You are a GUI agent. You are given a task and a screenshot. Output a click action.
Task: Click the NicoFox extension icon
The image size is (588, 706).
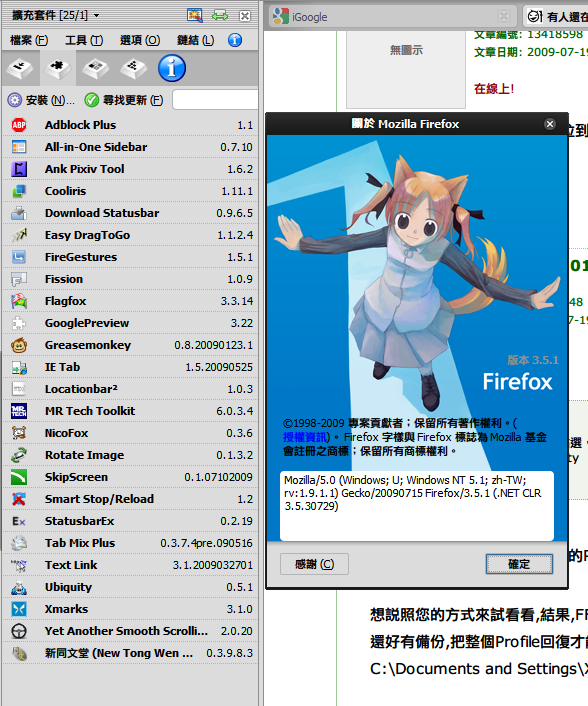pyautogui.click(x=19, y=433)
